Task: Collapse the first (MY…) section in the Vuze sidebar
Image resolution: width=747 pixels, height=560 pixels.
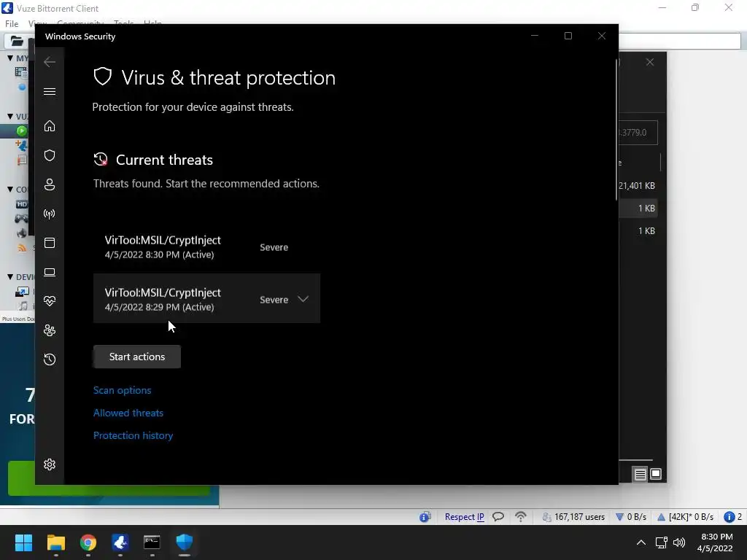Action: 10,58
